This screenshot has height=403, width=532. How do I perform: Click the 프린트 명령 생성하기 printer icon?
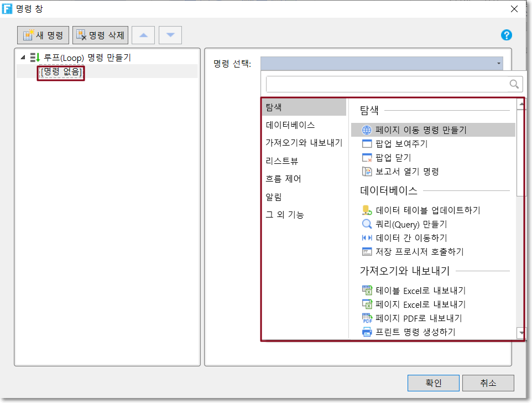(x=367, y=332)
